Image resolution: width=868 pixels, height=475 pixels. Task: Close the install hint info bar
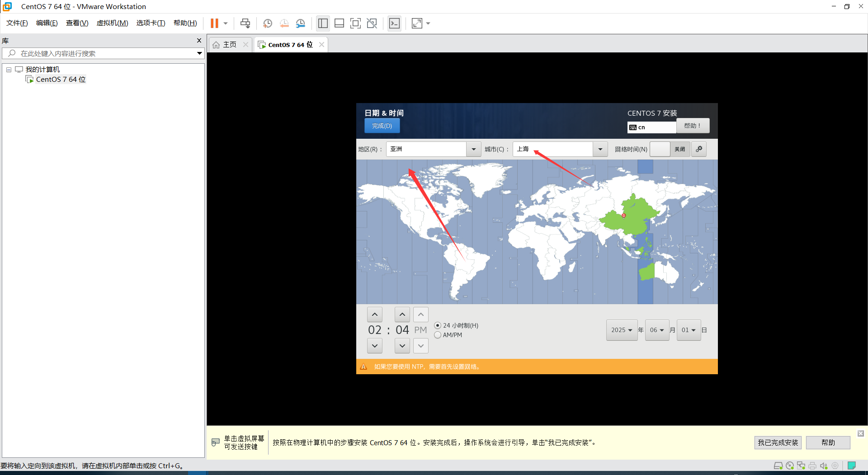861,433
